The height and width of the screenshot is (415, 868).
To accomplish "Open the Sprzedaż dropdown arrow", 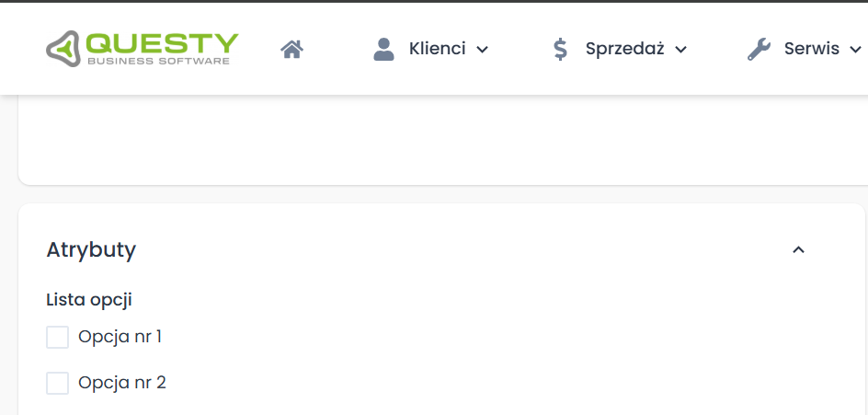I will pyautogui.click(x=681, y=50).
